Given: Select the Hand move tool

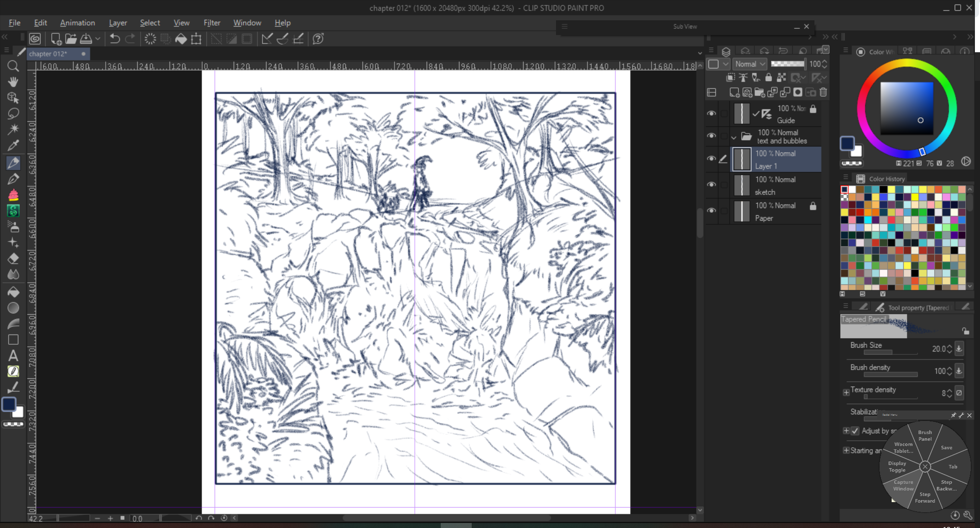Looking at the screenshot, I should point(13,82).
